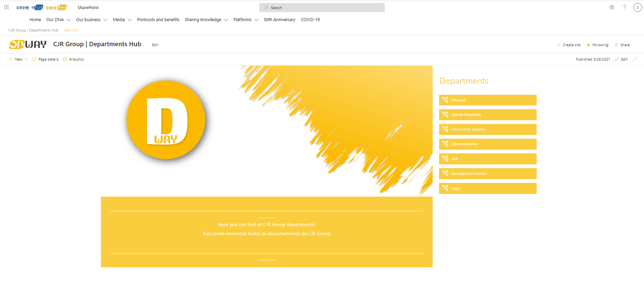Image resolution: width=644 pixels, height=283 pixels.
Task: Open the Legal department link
Action: click(x=488, y=188)
